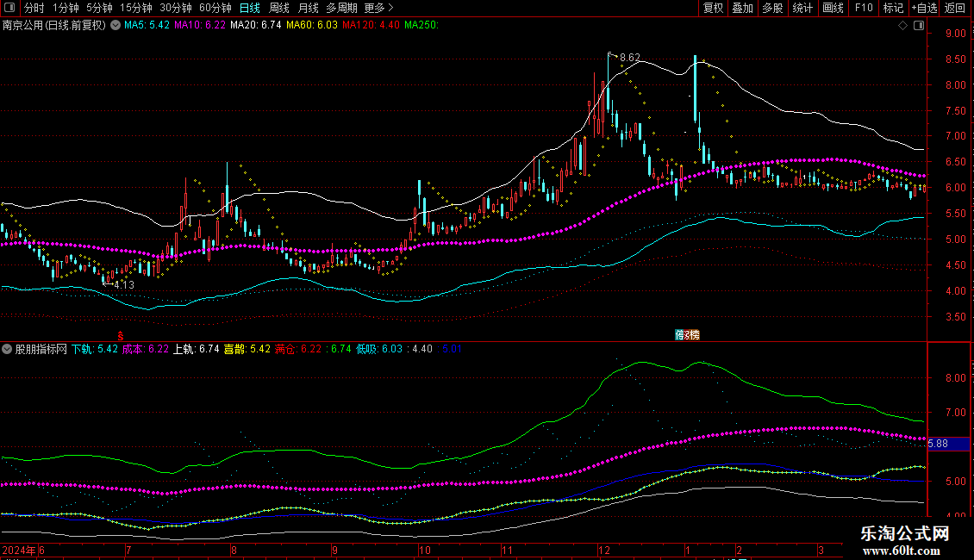
Task: Click the 下轨: 5.42 indicator value
Action: [x=95, y=349]
